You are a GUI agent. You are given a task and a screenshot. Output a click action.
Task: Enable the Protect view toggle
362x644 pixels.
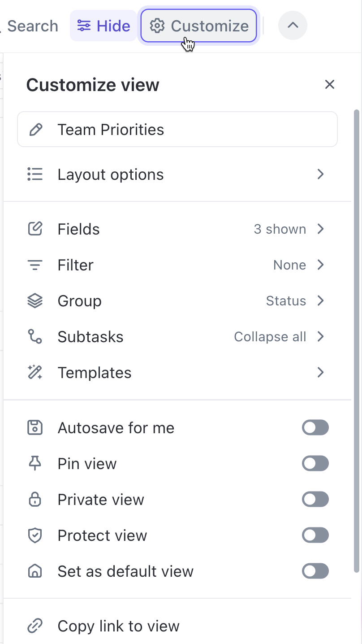315,535
